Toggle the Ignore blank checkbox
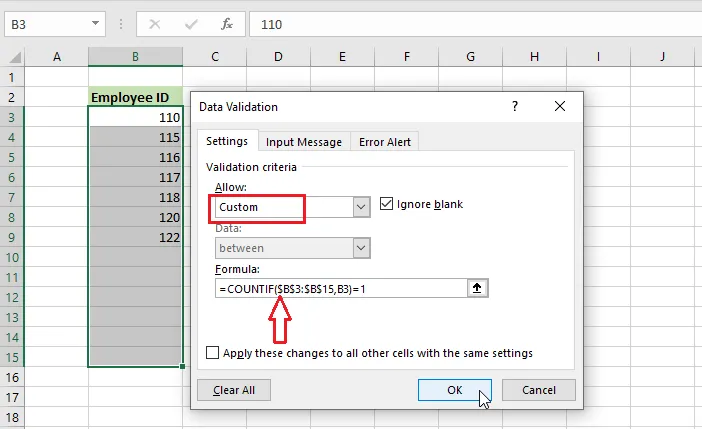 click(386, 204)
